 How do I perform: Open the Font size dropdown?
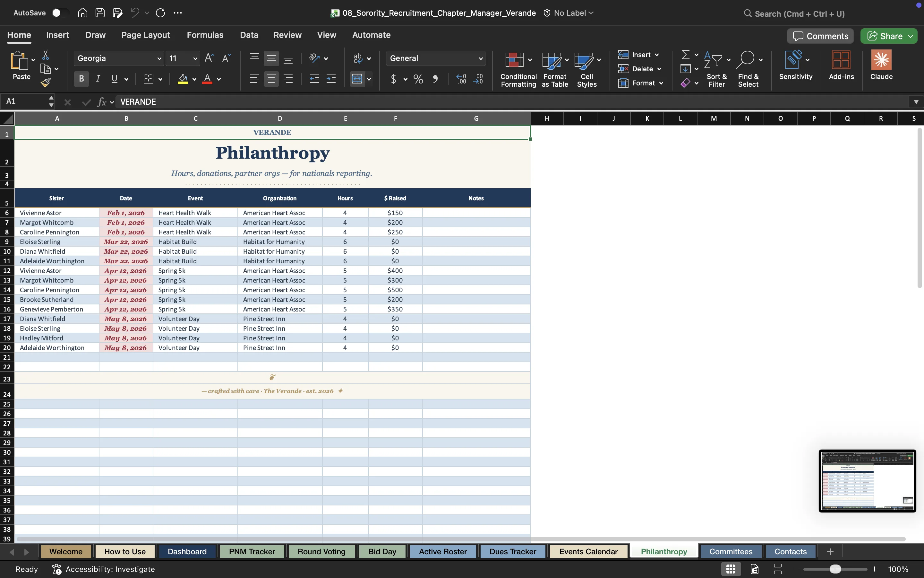click(195, 58)
